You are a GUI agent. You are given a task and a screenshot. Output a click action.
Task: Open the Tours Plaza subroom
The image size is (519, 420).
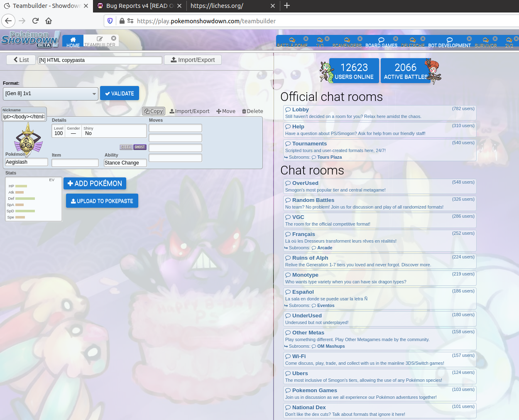point(327,157)
